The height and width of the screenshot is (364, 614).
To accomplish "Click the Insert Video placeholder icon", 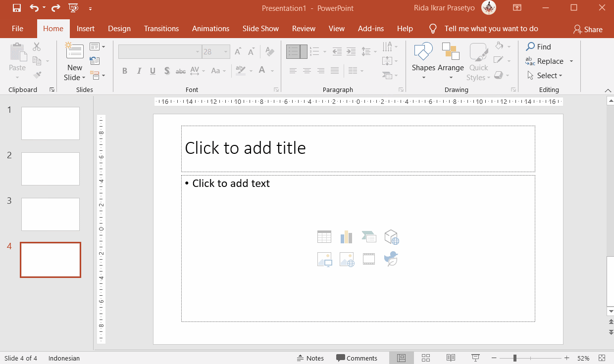I will point(369,259).
